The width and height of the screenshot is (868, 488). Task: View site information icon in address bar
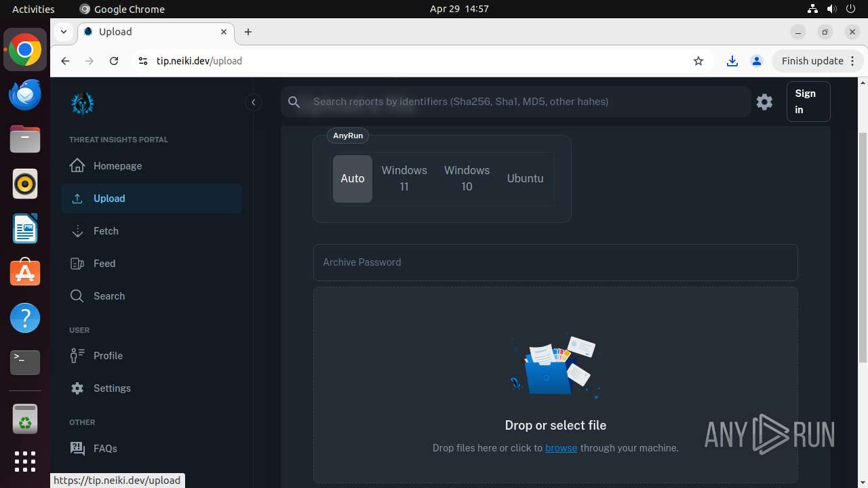[x=142, y=61]
